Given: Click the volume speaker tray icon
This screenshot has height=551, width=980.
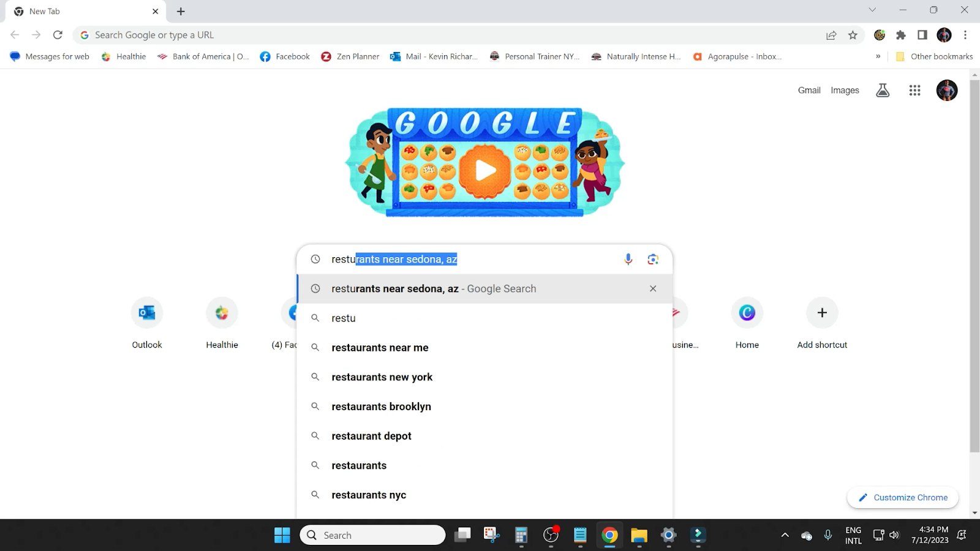Looking at the screenshot, I should 894,535.
